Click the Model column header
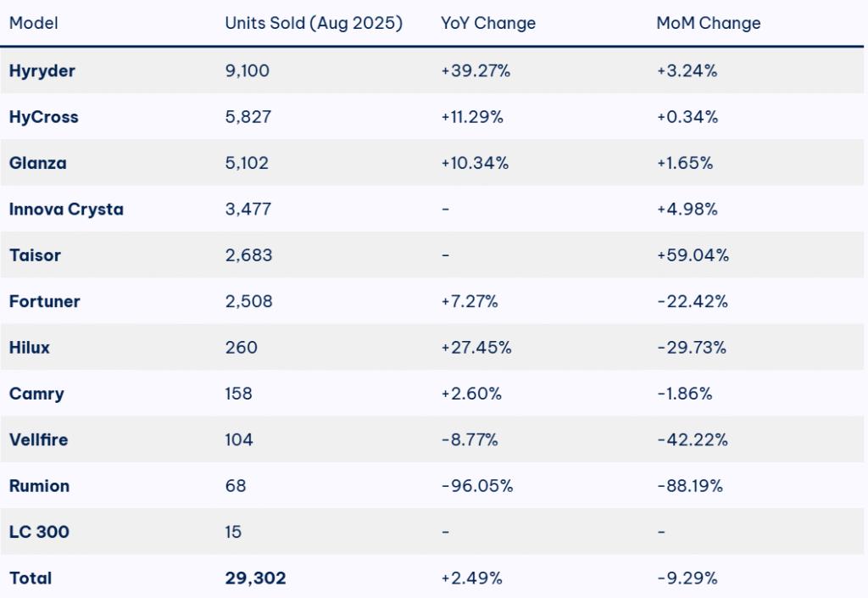868x598 pixels. 34,24
